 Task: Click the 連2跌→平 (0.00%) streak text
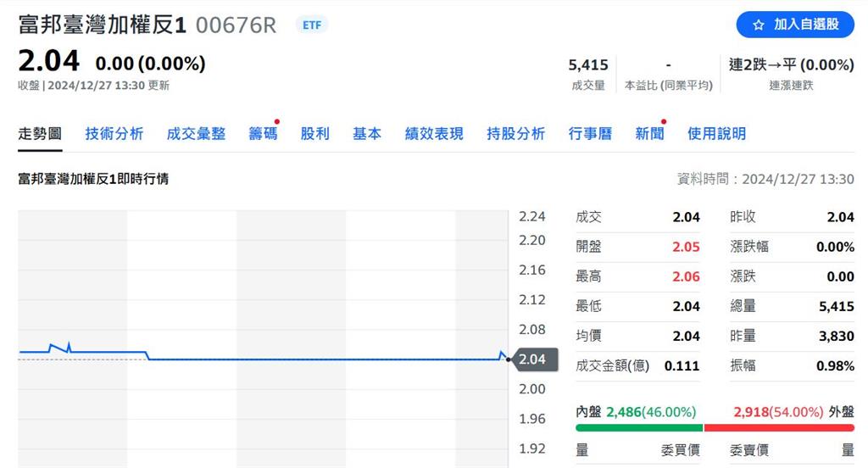click(791, 64)
